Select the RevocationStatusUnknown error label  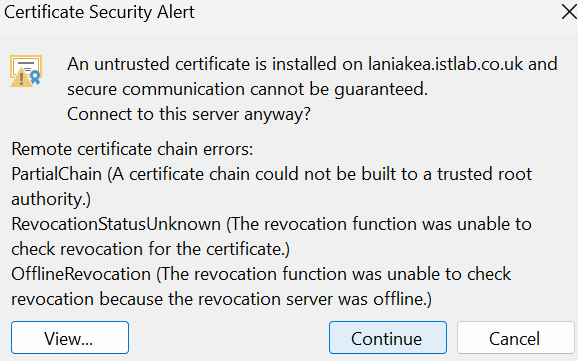(x=116, y=224)
